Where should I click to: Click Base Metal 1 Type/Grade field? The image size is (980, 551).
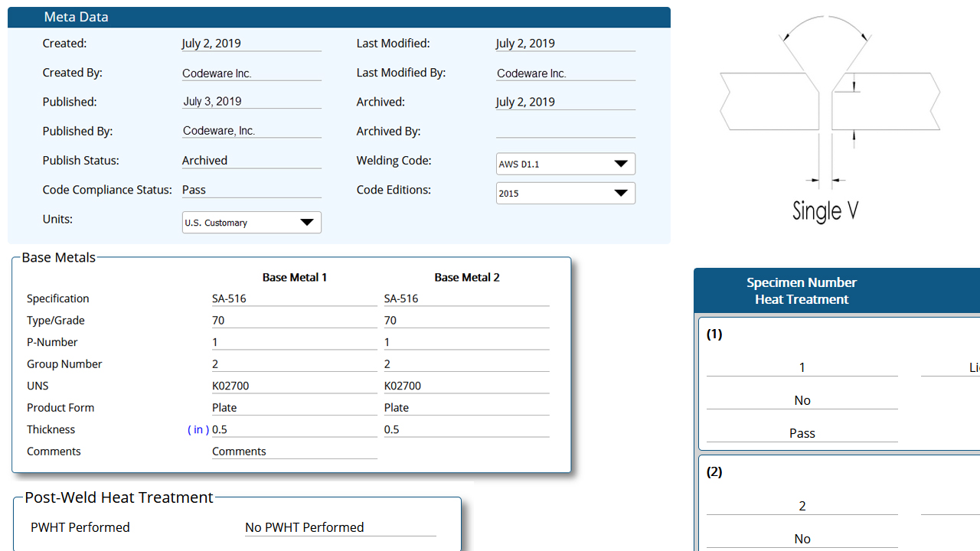click(x=294, y=321)
